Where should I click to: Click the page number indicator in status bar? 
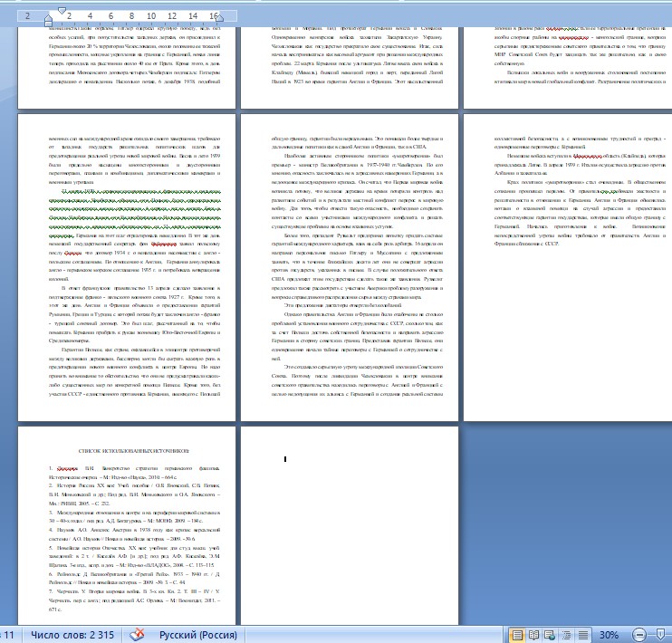click(x=7, y=634)
